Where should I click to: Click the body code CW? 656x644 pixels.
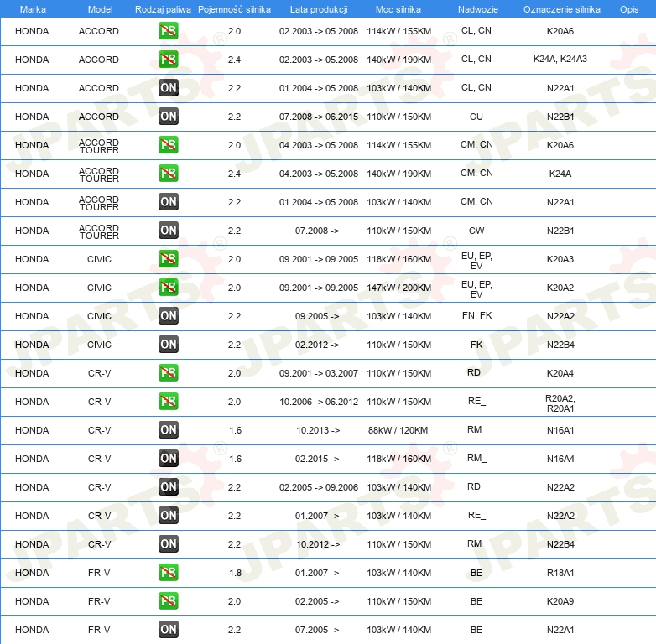[x=476, y=231]
